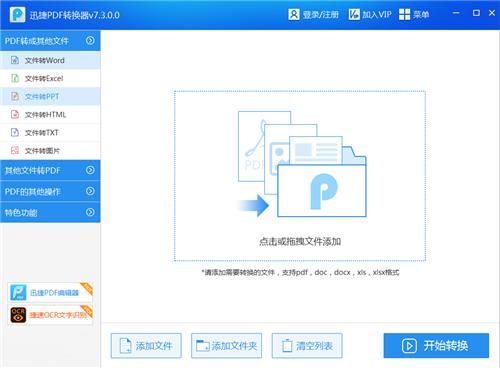
Task: Click the 添加文件夹 button
Action: point(226,346)
